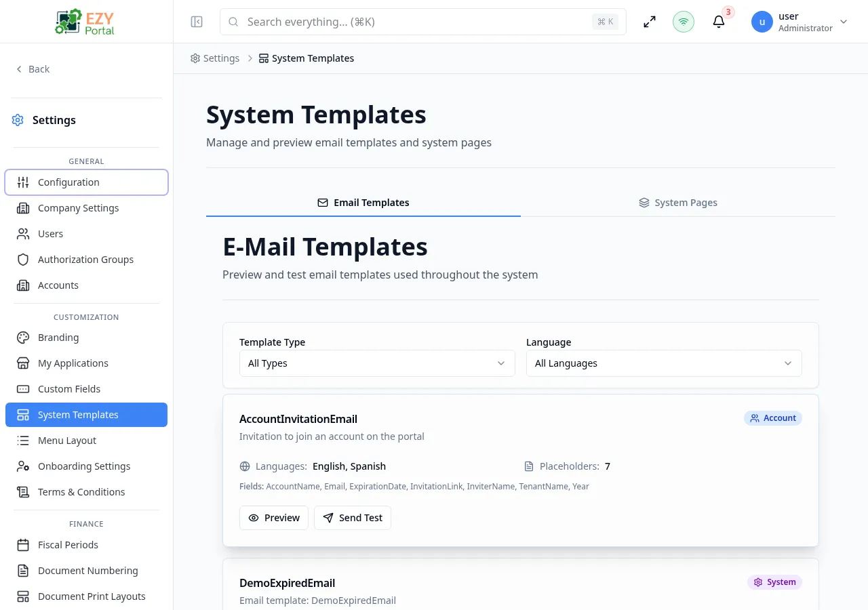Open My Applications menu item
The height and width of the screenshot is (610, 868).
[87, 363]
